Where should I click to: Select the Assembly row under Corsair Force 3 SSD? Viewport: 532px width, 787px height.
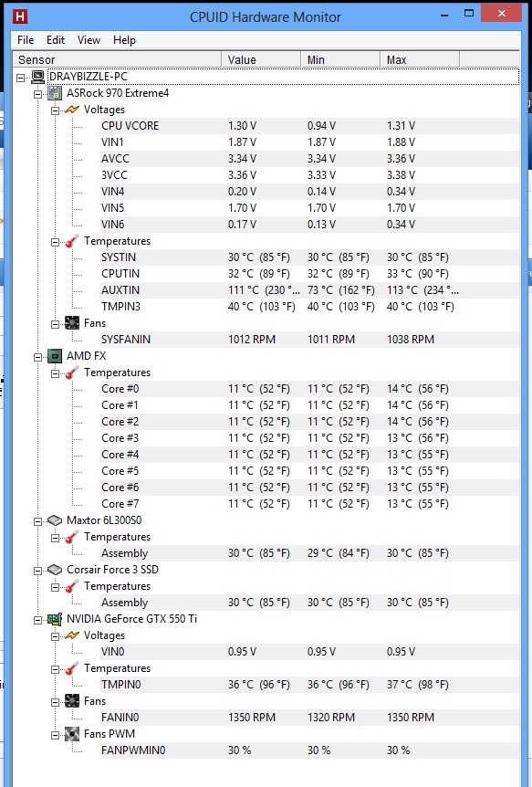click(308, 603)
